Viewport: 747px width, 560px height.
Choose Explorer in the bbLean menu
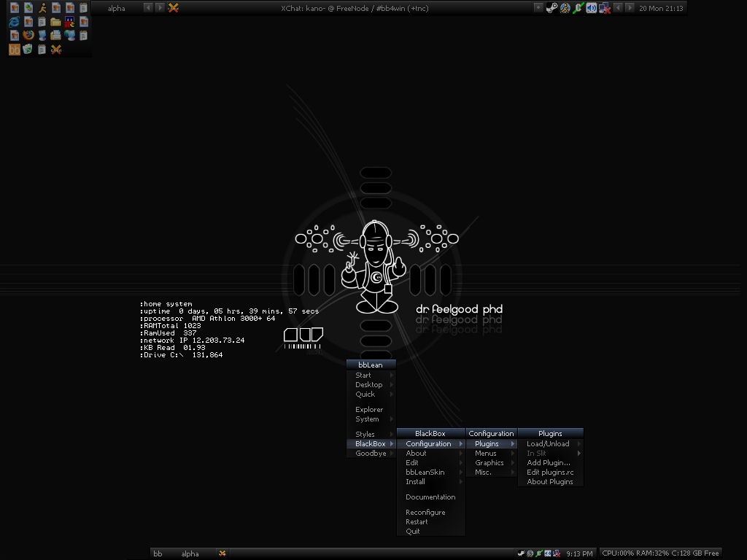(x=371, y=410)
